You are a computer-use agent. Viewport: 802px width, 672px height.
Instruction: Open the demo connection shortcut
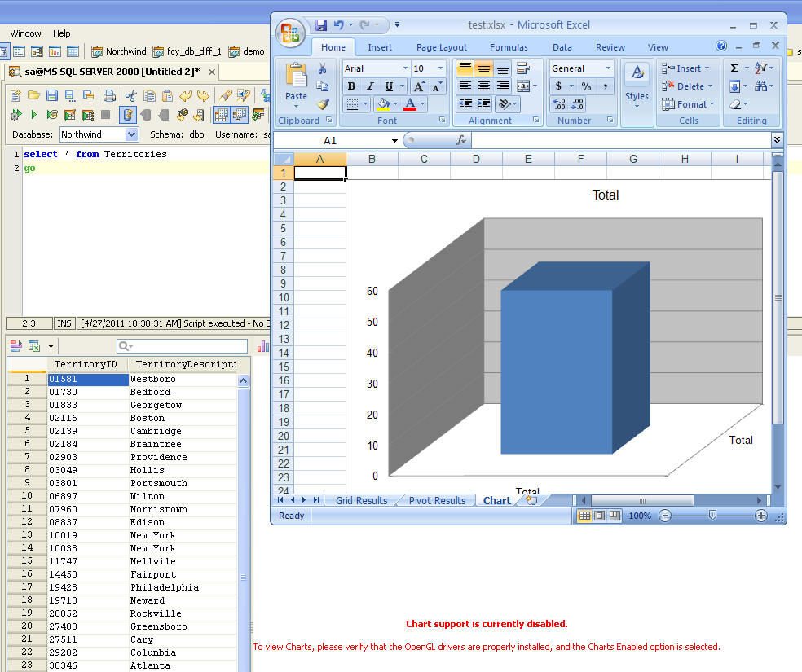(x=246, y=51)
